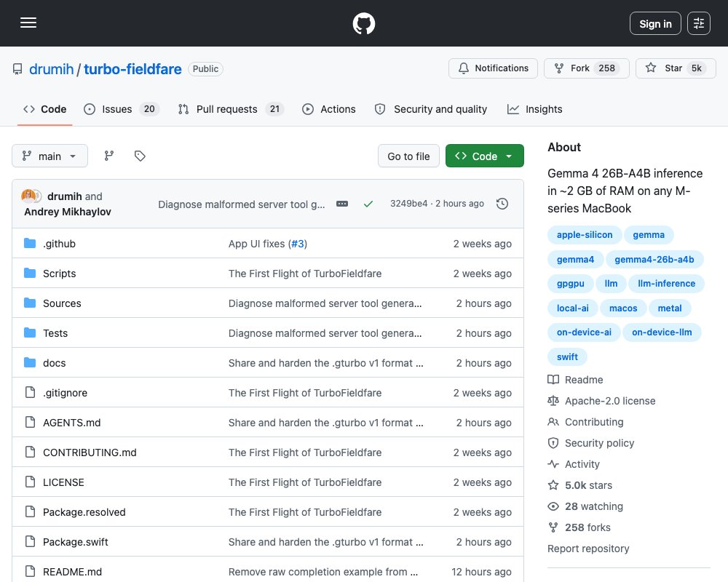Open the LICENSE file

(x=63, y=482)
